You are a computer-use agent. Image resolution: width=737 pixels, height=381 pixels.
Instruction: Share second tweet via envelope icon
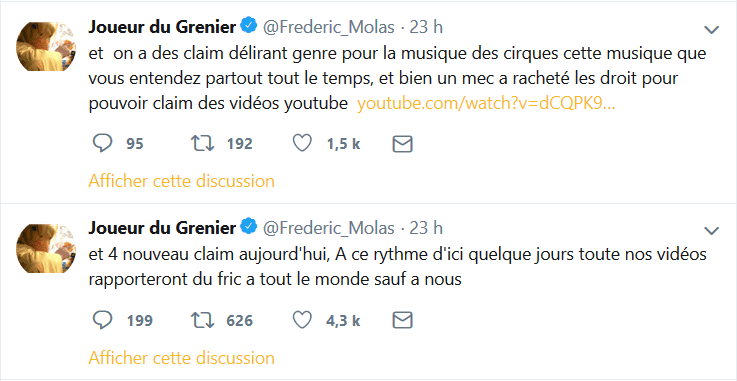tap(402, 321)
